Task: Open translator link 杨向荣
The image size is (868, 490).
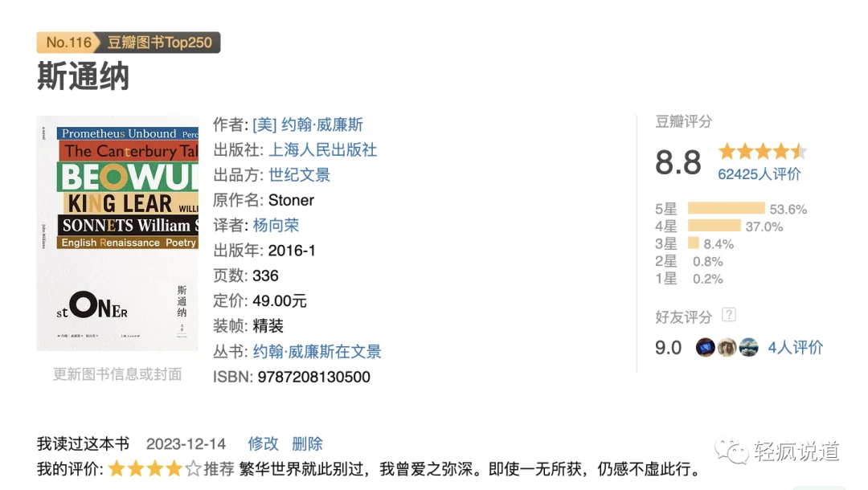Action: (276, 226)
